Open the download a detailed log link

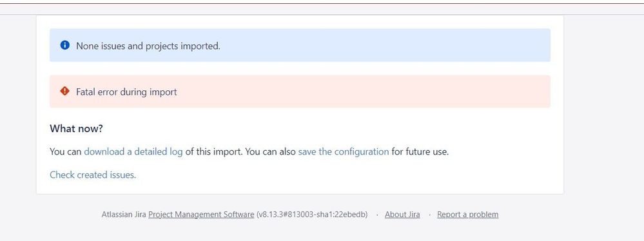pos(133,151)
